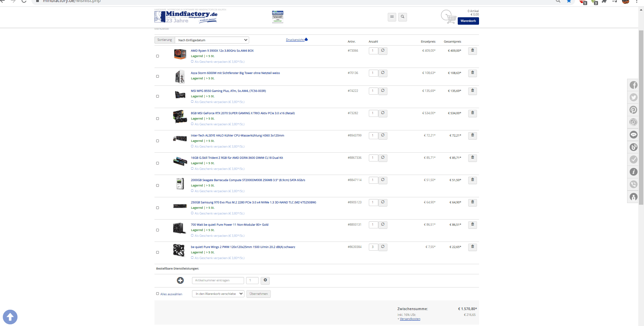Remove the RTX 2070 SUPER item
644x326 pixels.
coord(472,113)
